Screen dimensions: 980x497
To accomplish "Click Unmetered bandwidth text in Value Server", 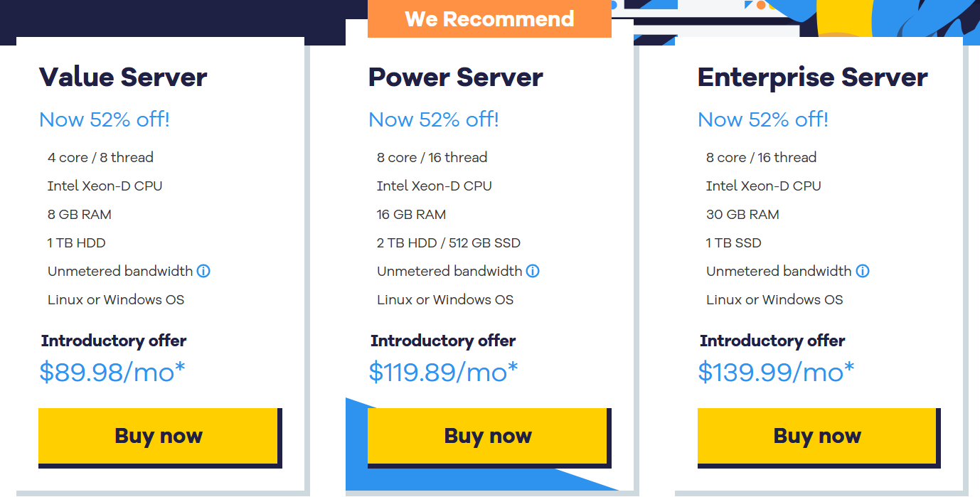I will 120,271.
